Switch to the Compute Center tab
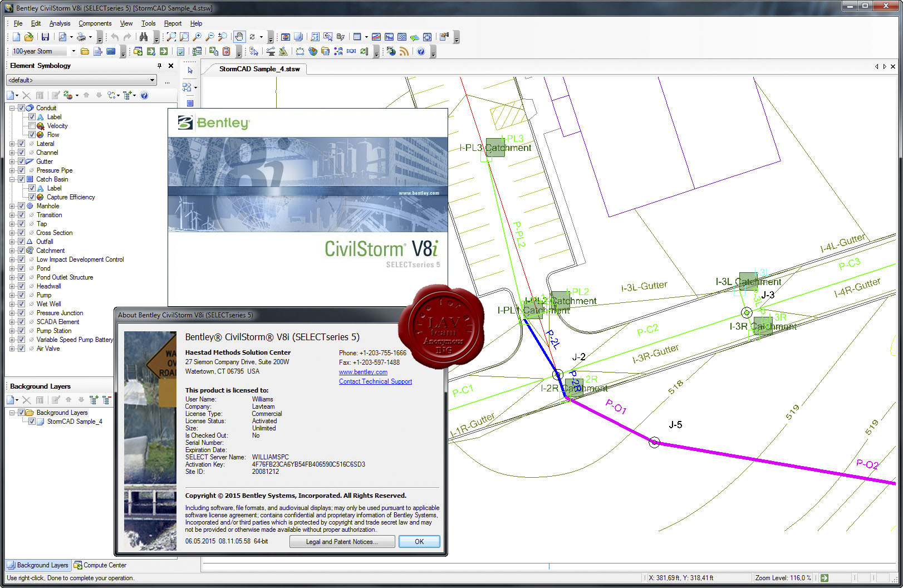The height and width of the screenshot is (588, 903). [x=100, y=565]
